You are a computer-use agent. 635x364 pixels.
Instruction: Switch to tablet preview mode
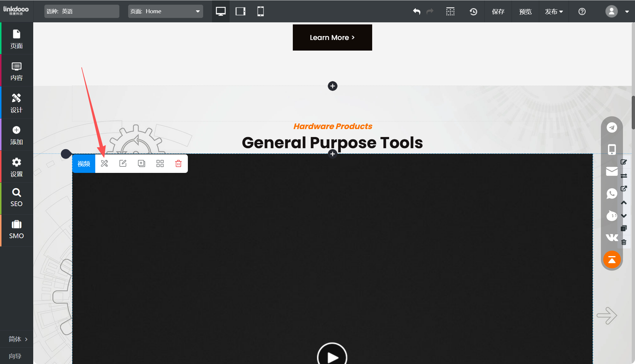(x=240, y=11)
